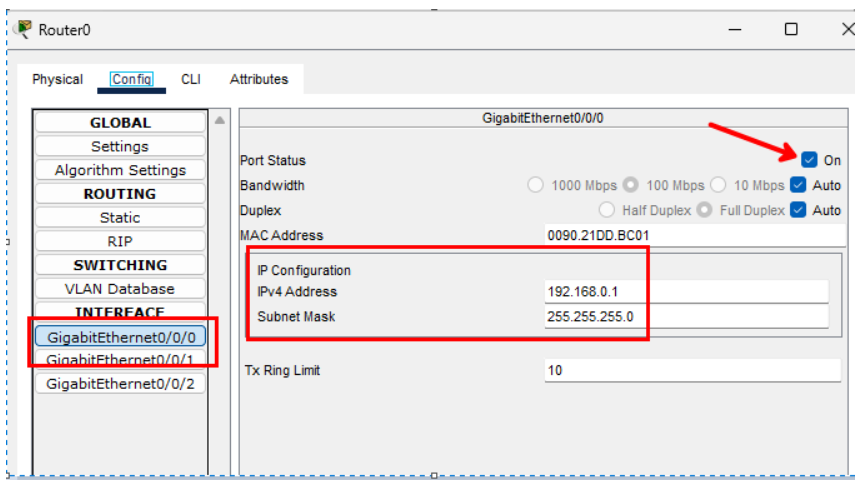Select Half Duplex mode
866x489 pixels.
coord(606,210)
